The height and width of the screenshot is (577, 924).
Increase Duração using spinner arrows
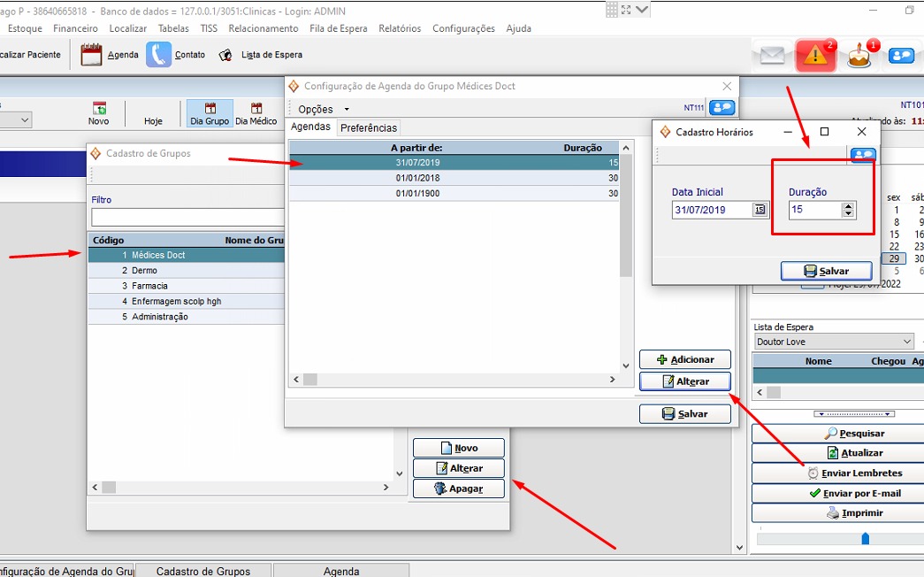coord(849,206)
